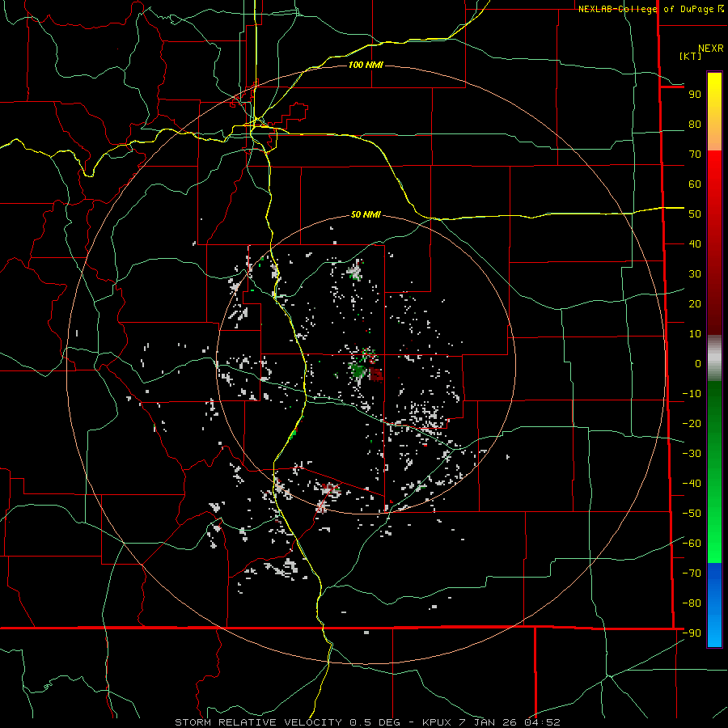Pick the blue segment of the color bar
The height and width of the screenshot is (728, 728).
click(x=714, y=605)
